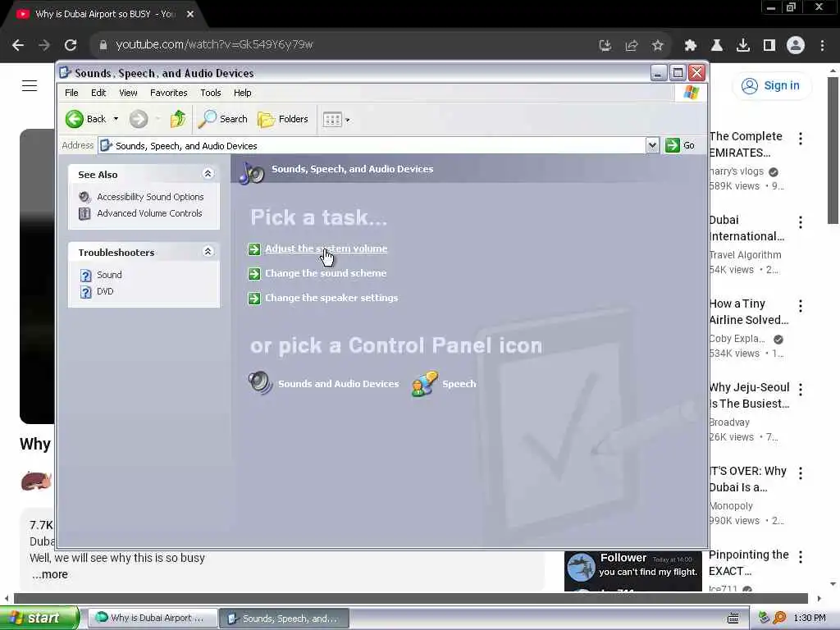The image size is (840, 630).
Task: Open the Chrome profile avatar
Action: pos(796,46)
